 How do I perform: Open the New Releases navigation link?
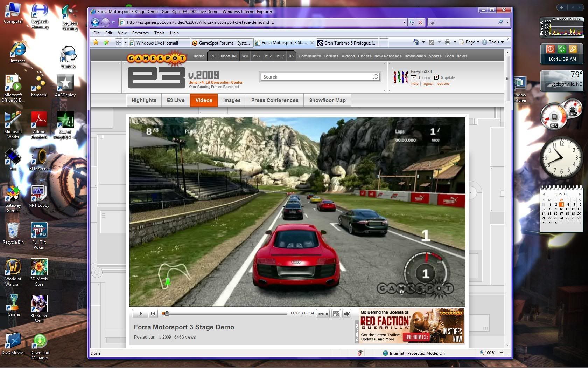pyautogui.click(x=388, y=56)
